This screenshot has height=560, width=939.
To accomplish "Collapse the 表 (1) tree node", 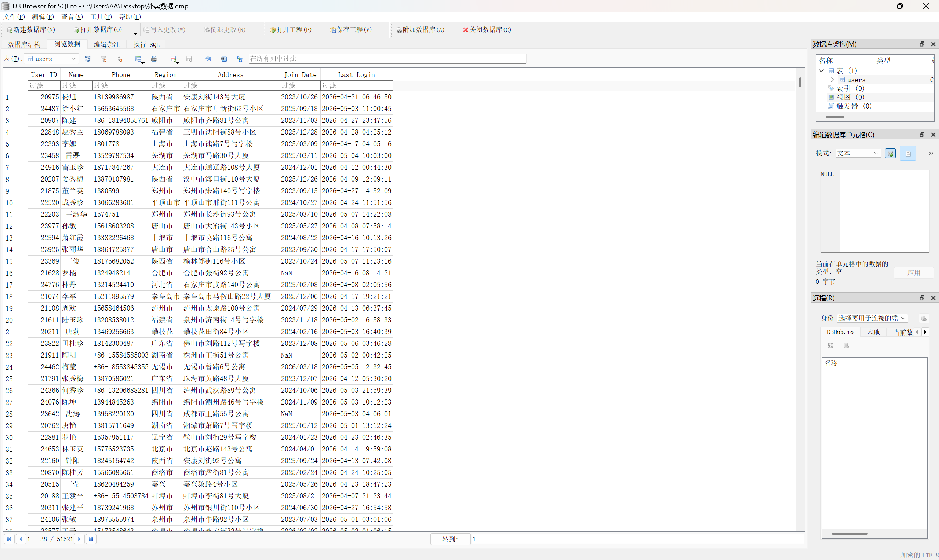I will click(x=821, y=71).
